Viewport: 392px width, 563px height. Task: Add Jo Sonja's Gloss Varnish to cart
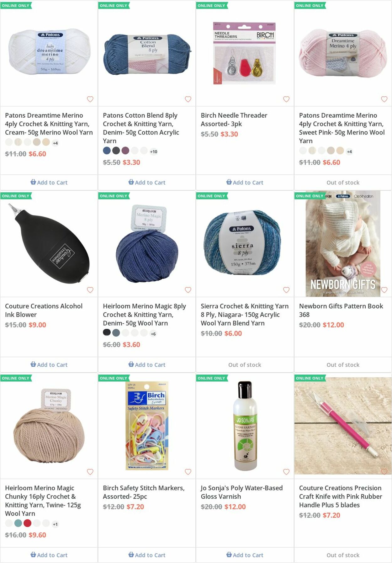pos(245,555)
